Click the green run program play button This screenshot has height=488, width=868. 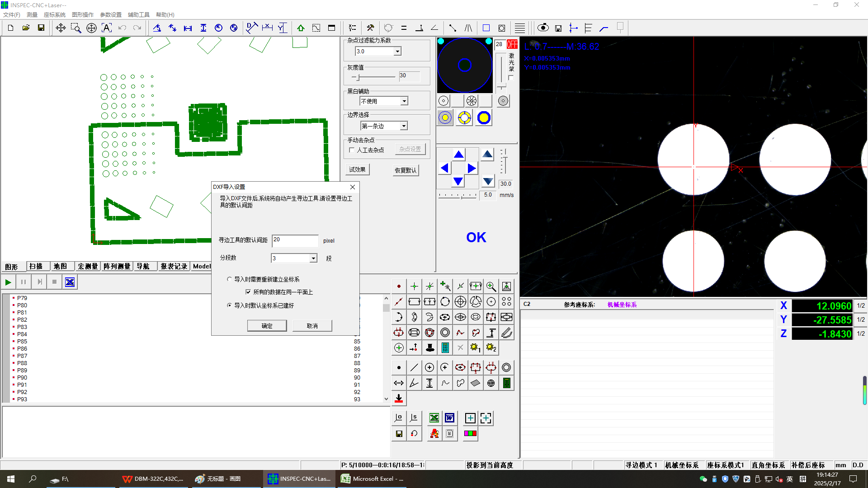pos(8,282)
